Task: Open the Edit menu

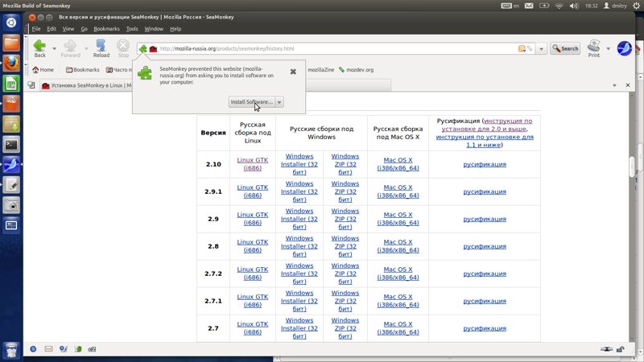Action: pos(52,29)
